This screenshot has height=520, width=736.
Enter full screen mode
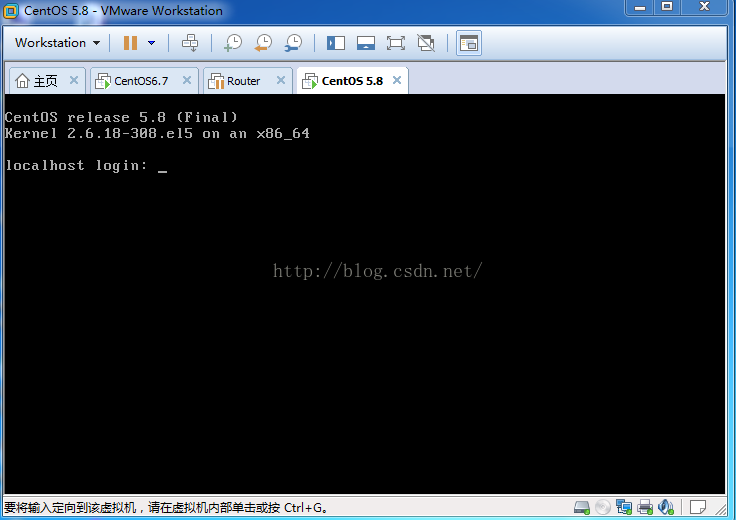[x=396, y=43]
